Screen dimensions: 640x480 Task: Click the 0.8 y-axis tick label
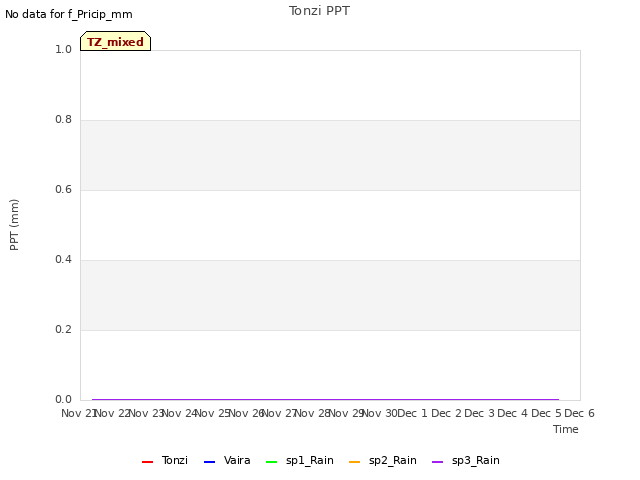pyautogui.click(x=63, y=120)
